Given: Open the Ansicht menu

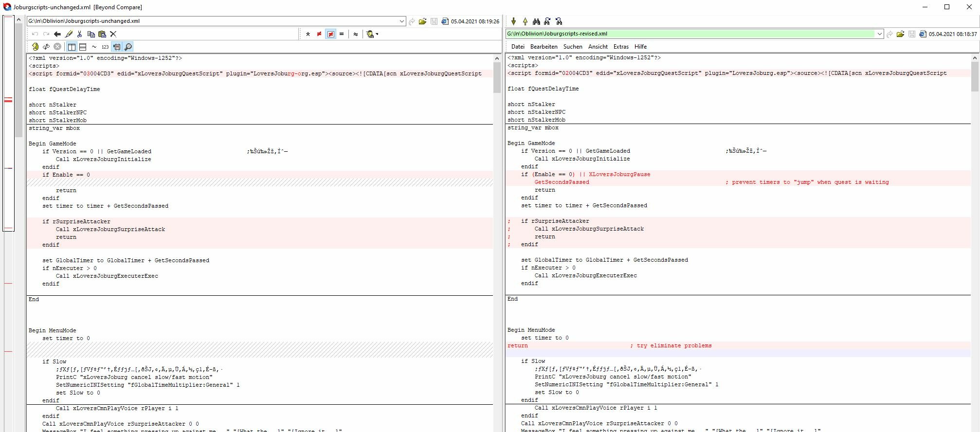Looking at the screenshot, I should tap(598, 47).
